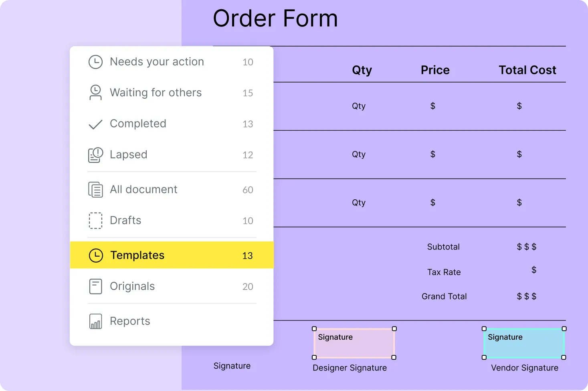
Task: Click the Order Form title
Action: (x=275, y=18)
